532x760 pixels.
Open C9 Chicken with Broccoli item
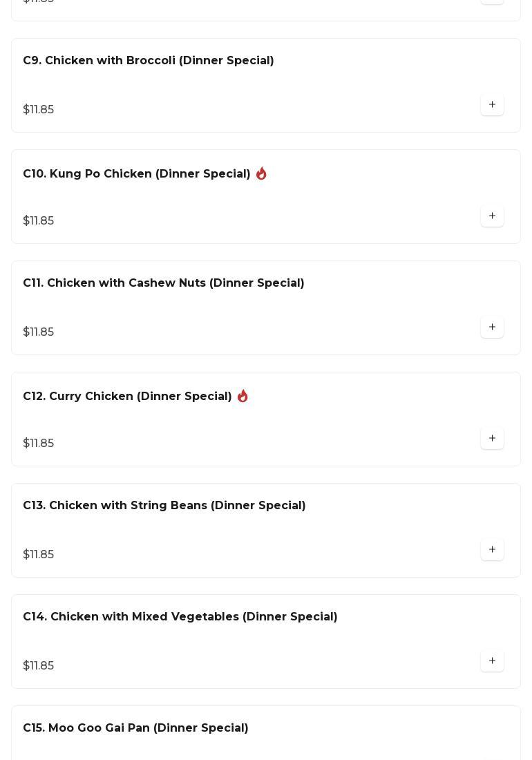point(149,61)
